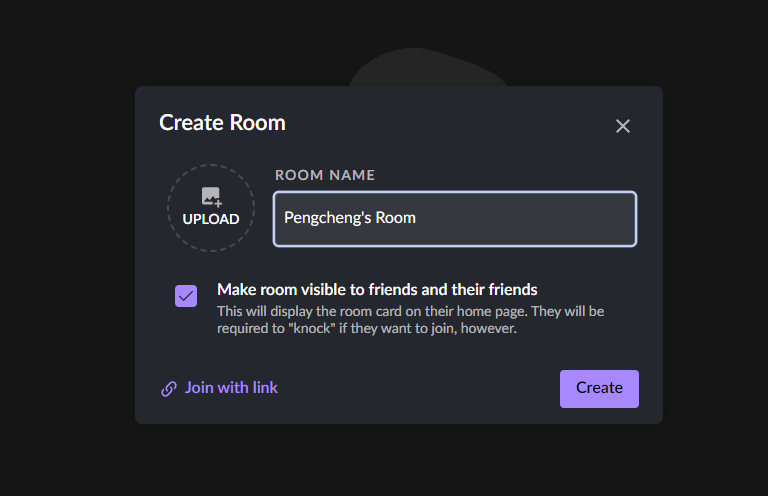The image size is (768, 496).
Task: Open the dashed circular room image uploader
Action: point(211,208)
